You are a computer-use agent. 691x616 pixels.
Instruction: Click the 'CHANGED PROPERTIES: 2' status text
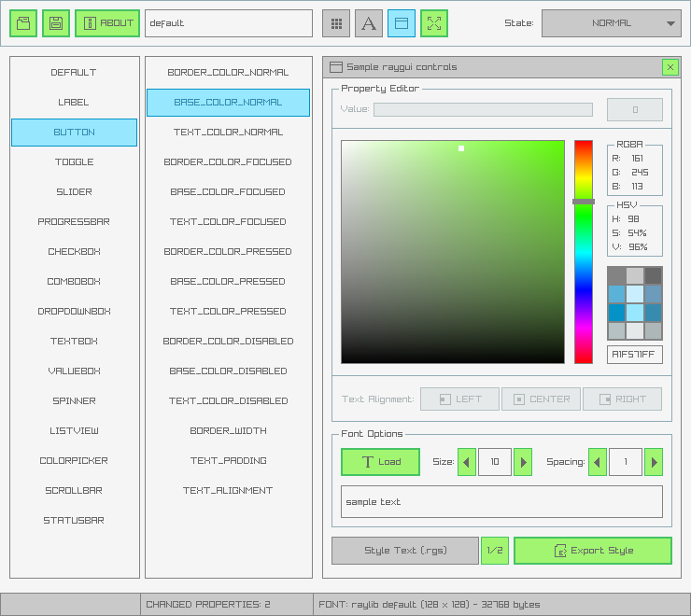pyautogui.click(x=208, y=605)
